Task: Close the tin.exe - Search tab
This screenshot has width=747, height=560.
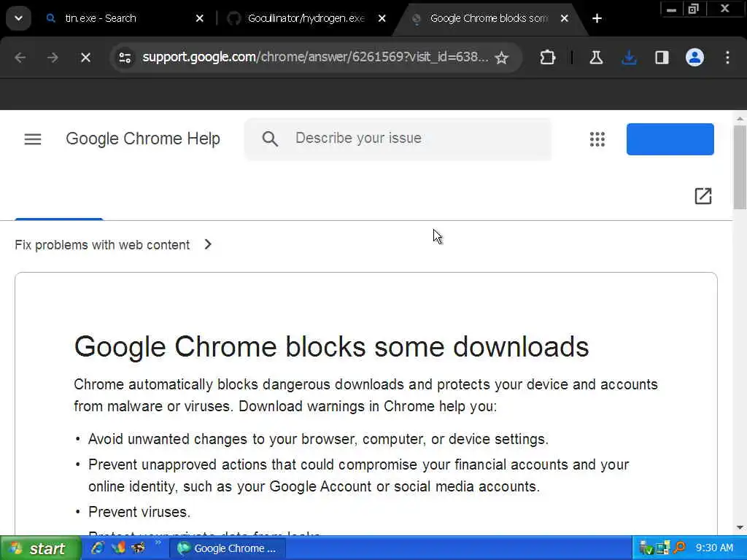Action: tap(200, 18)
